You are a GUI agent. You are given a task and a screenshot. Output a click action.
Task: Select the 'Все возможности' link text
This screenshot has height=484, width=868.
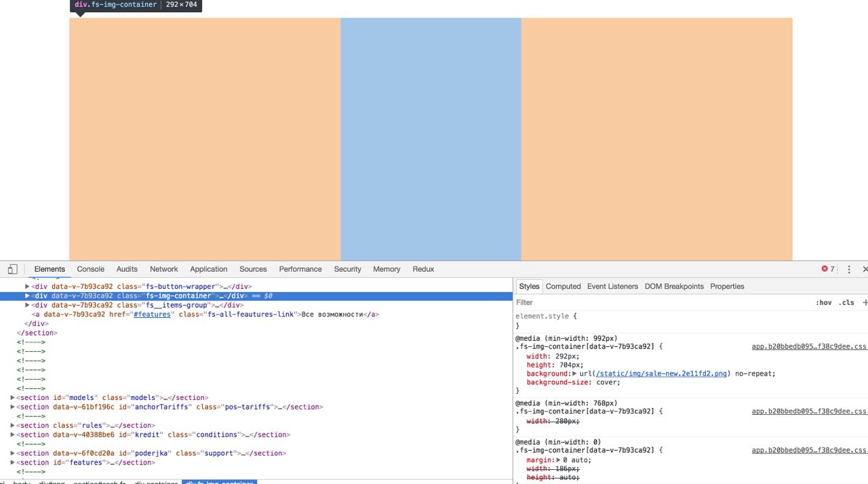tap(333, 315)
